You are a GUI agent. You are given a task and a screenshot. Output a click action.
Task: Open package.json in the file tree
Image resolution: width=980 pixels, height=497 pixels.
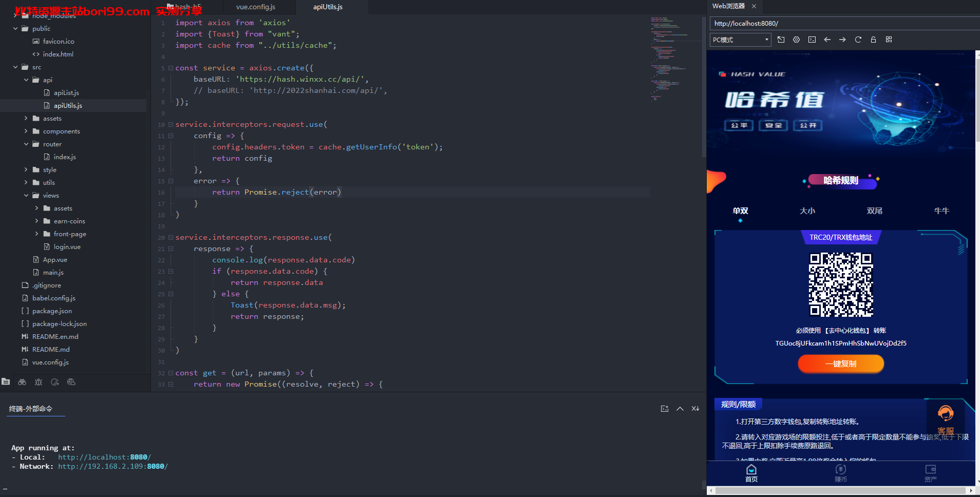pyautogui.click(x=52, y=311)
